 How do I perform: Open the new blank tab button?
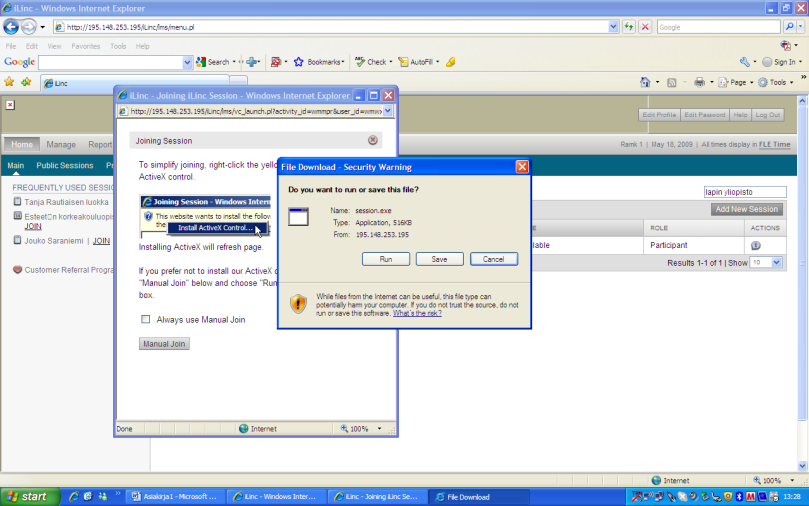pyautogui.click(x=238, y=80)
